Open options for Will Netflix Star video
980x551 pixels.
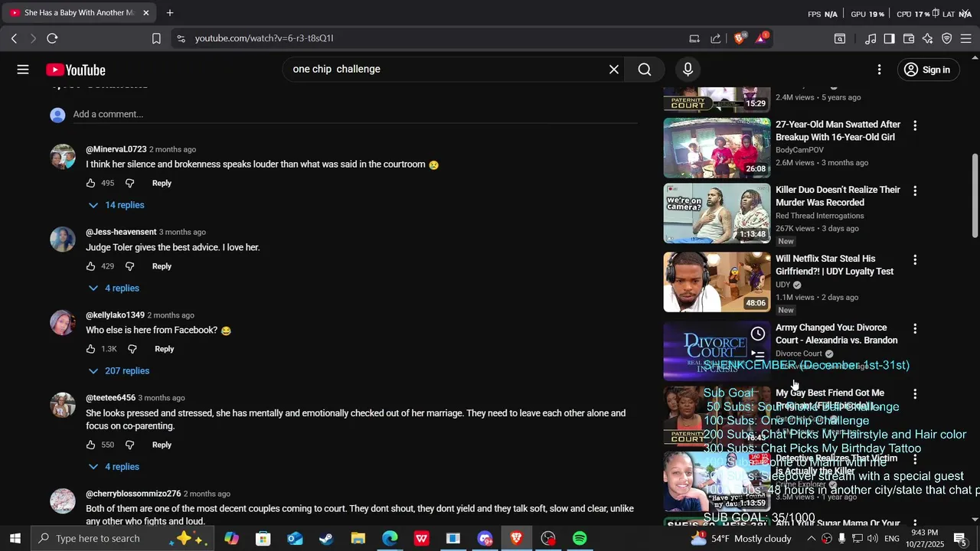(914, 260)
